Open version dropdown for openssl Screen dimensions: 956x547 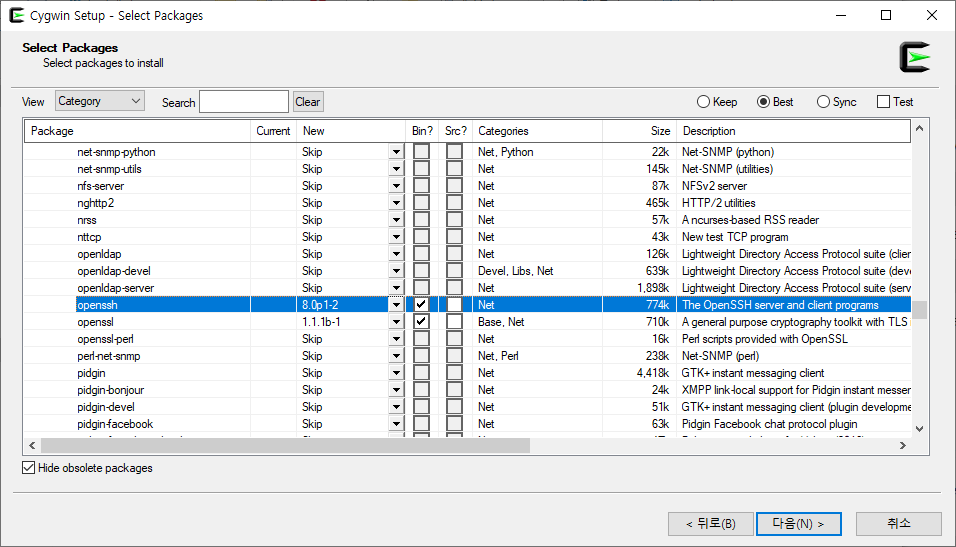tap(396, 321)
